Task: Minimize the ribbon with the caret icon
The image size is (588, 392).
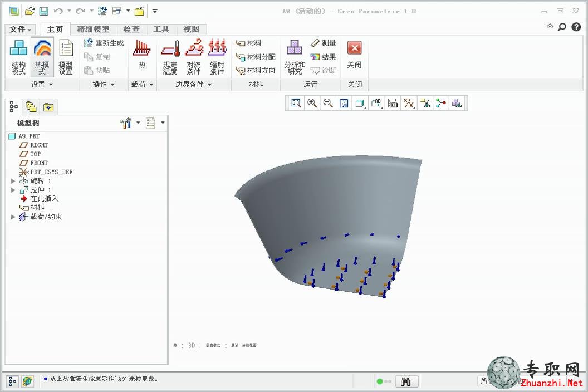Action: tap(550, 26)
